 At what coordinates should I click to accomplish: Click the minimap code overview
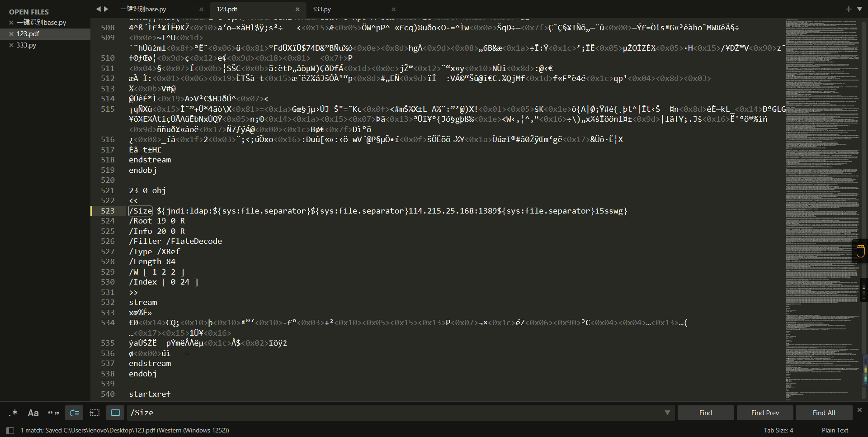click(x=822, y=209)
